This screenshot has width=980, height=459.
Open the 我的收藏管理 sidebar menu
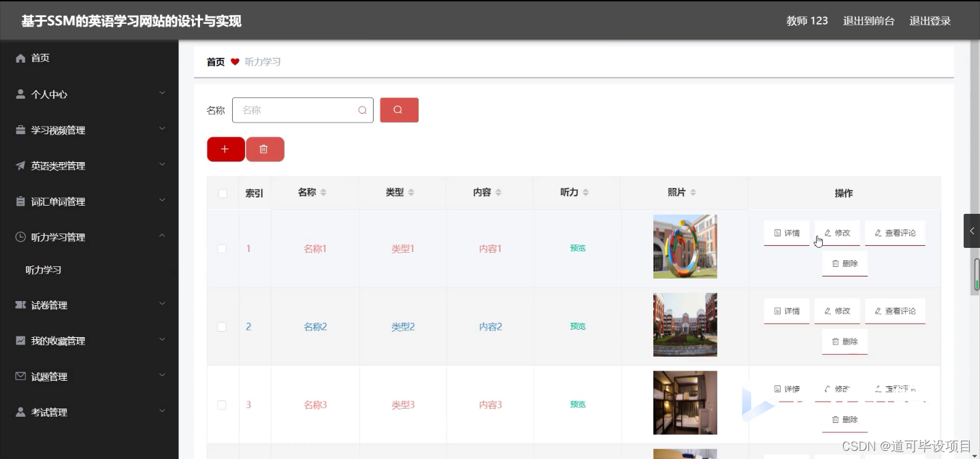pyautogui.click(x=89, y=341)
